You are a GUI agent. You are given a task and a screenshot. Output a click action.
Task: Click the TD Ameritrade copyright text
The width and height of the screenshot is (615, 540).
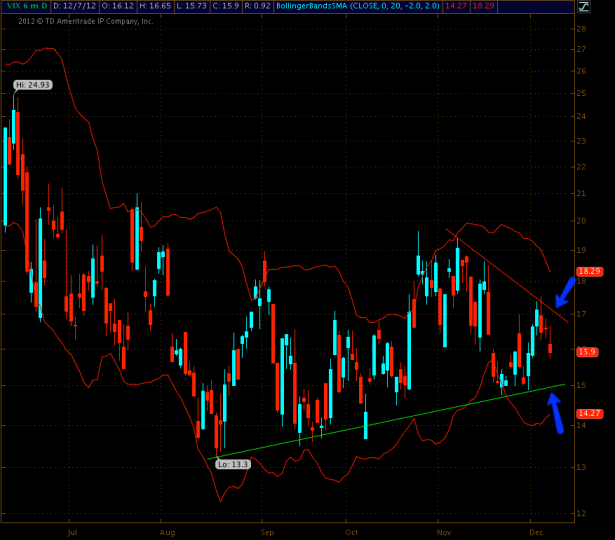pyautogui.click(x=78, y=20)
